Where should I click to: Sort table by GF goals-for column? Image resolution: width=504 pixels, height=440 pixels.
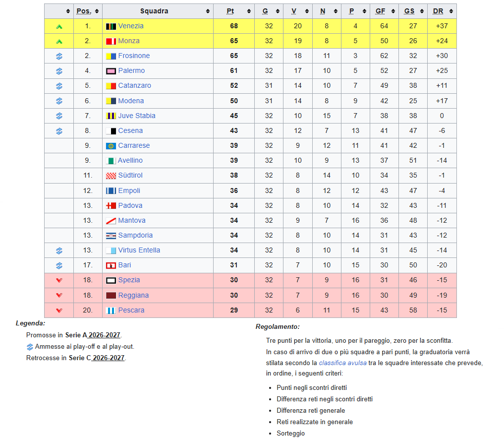click(x=393, y=11)
